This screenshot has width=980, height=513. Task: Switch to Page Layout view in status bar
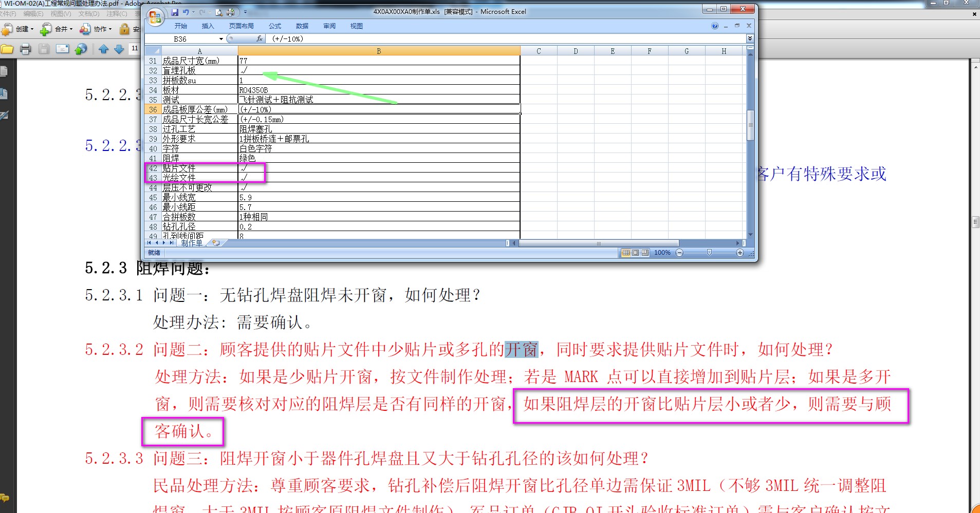pos(636,253)
